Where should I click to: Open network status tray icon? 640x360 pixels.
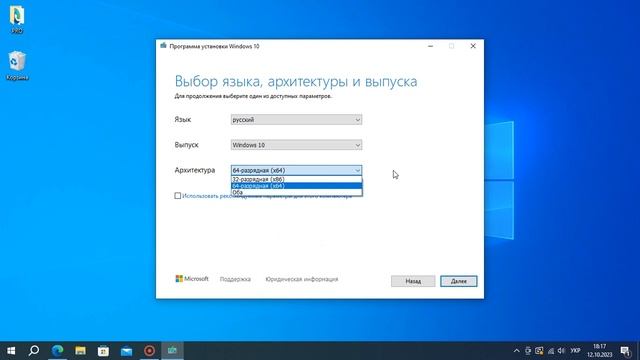(551, 351)
